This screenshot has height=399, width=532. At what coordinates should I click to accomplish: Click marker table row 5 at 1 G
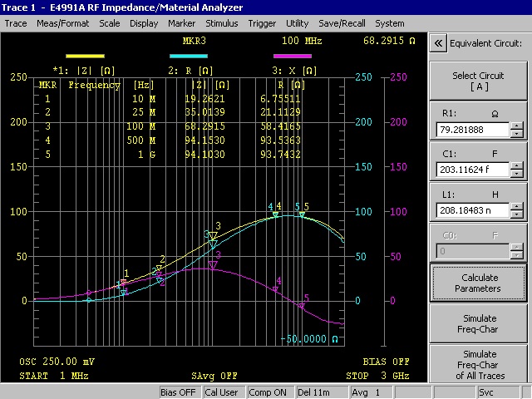174,155
